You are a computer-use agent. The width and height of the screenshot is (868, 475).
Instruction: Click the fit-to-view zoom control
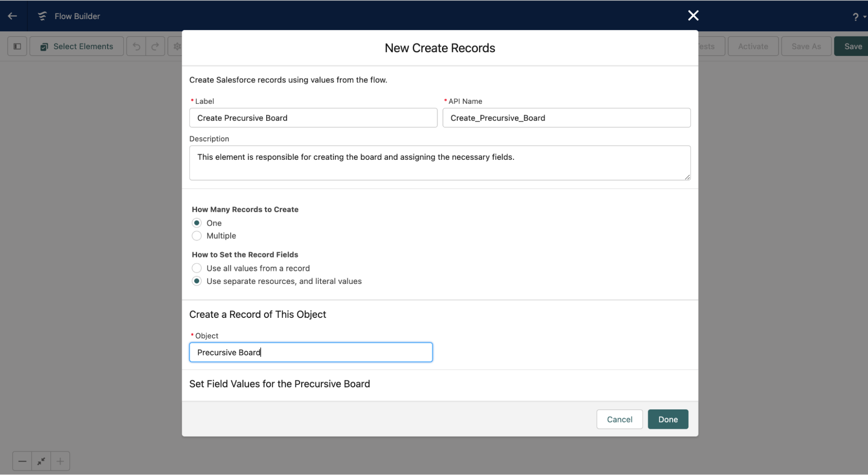[x=41, y=461]
